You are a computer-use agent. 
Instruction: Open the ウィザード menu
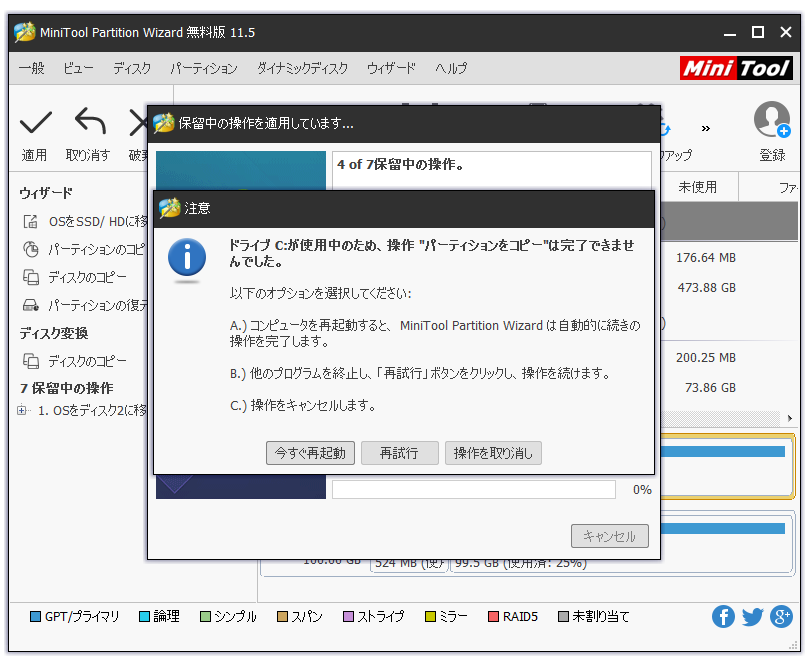click(391, 68)
